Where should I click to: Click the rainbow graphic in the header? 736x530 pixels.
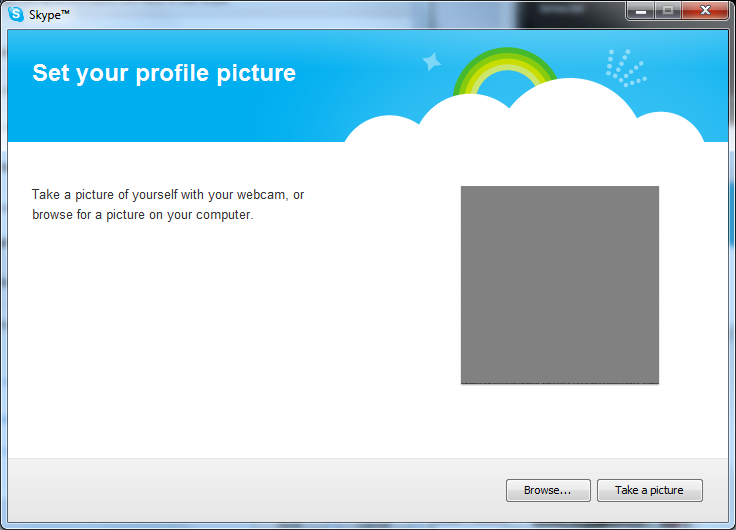coord(505,68)
